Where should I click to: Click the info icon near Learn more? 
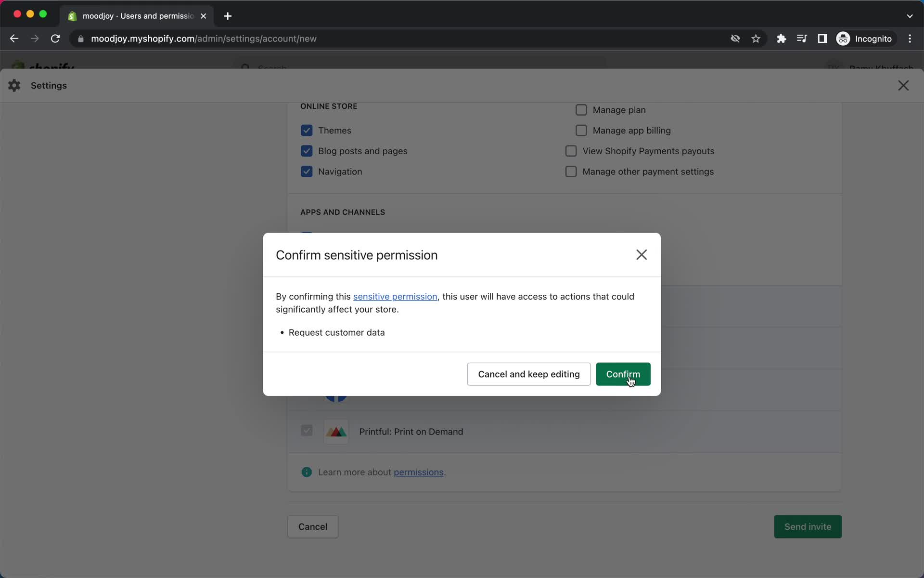(x=307, y=472)
